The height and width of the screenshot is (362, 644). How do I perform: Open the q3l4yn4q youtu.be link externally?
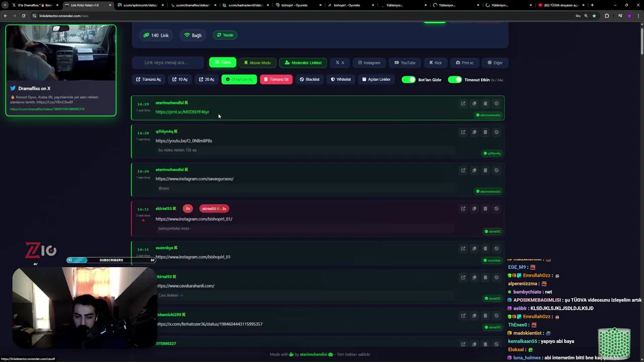coord(463,132)
